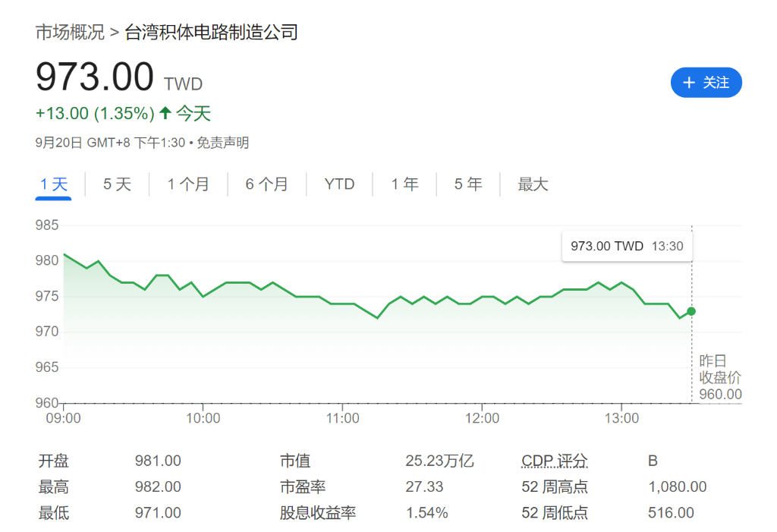Click the 台湾积体电路制造公司 title

211,33
